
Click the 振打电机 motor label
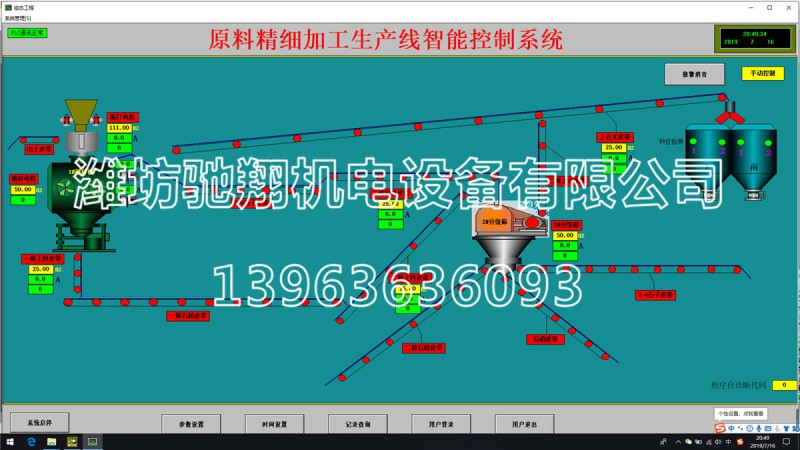click(122, 117)
